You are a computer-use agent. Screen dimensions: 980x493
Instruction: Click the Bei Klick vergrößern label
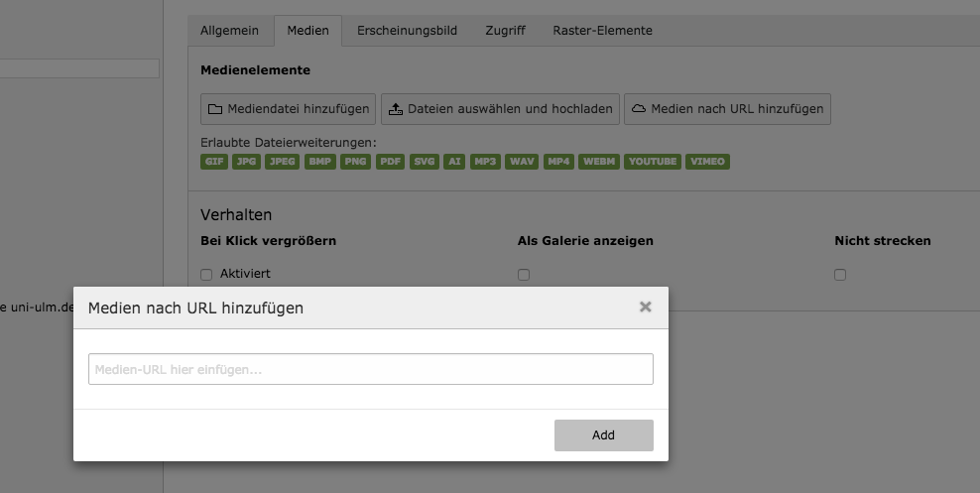point(268,241)
